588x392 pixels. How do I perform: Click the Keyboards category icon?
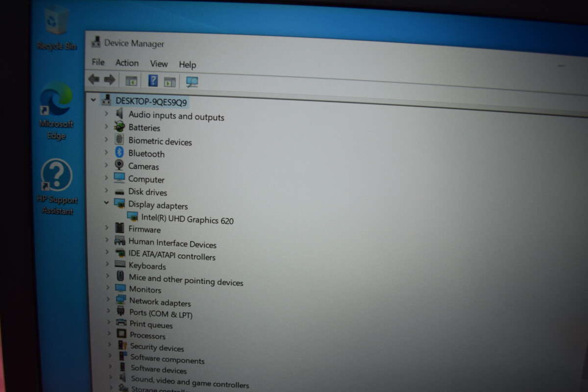[x=120, y=265]
